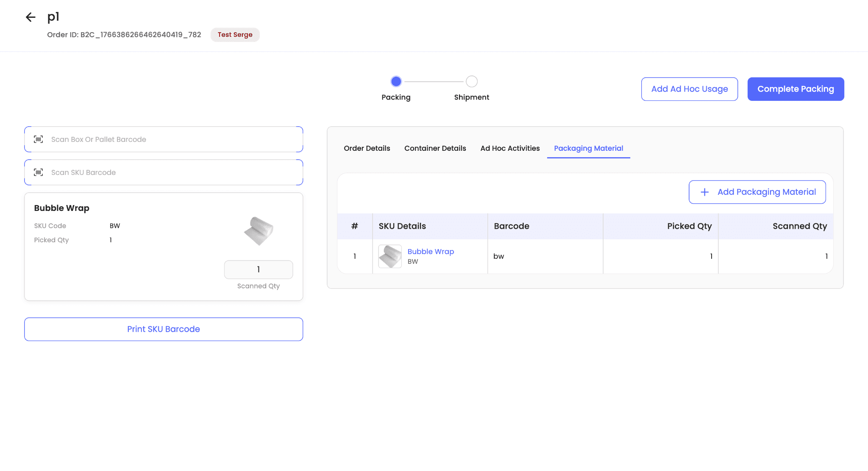This screenshot has width=868, height=471.
Task: Click Print SKU Barcode button
Action: 164,329
